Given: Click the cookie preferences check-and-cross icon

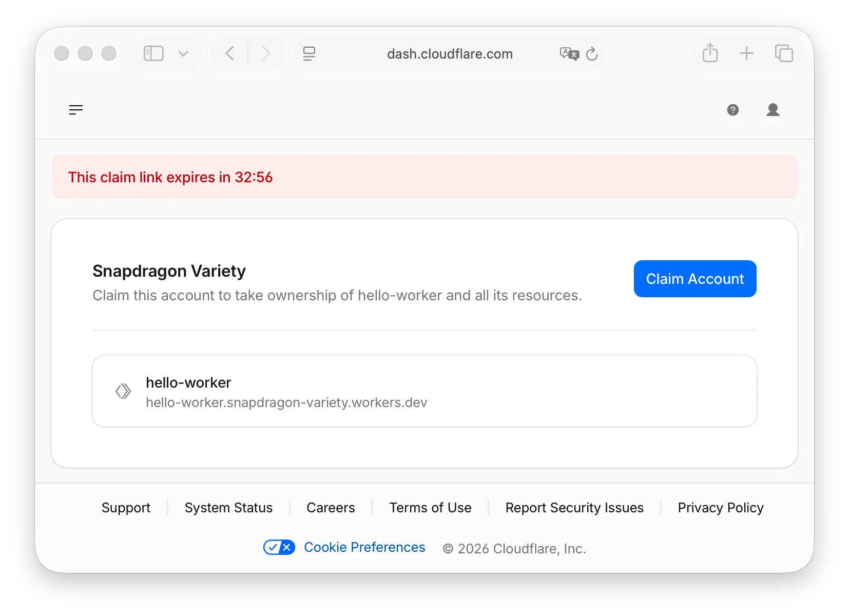Looking at the screenshot, I should coord(279,547).
